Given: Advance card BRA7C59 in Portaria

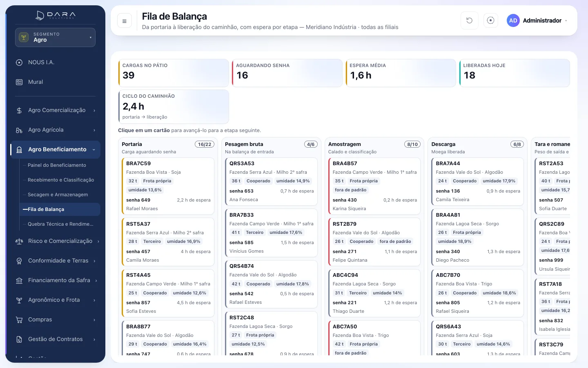Looking at the screenshot, I should (168, 186).
